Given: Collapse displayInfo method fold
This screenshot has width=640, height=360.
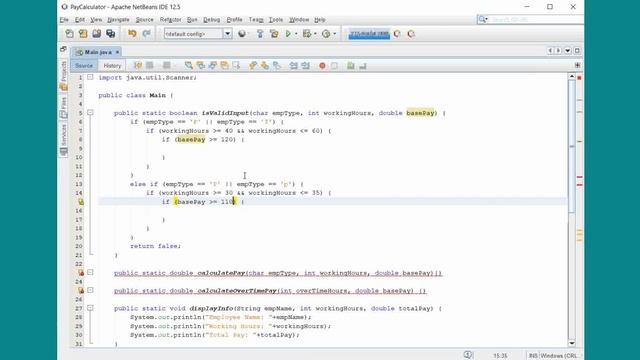Looking at the screenshot, I should [x=90, y=308].
